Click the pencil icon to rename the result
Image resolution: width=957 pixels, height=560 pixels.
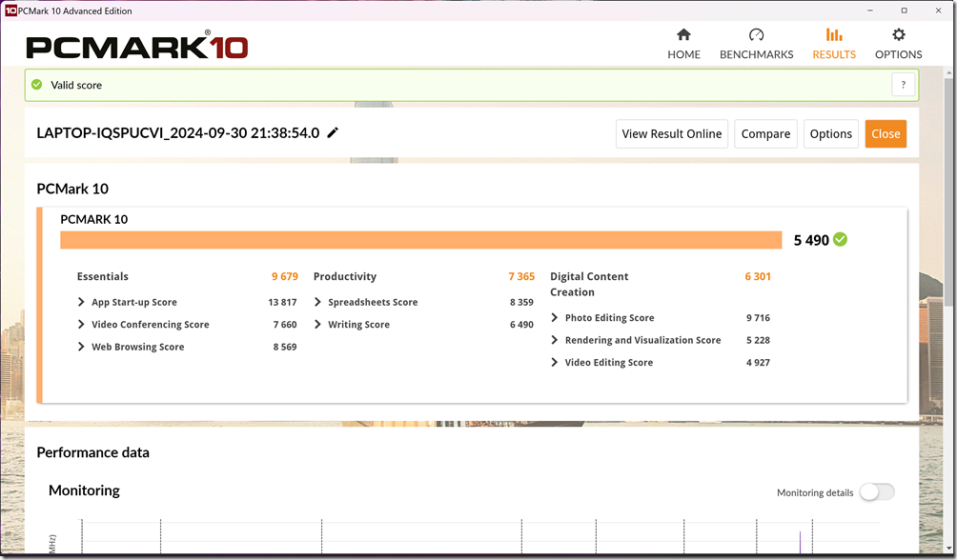(x=332, y=133)
